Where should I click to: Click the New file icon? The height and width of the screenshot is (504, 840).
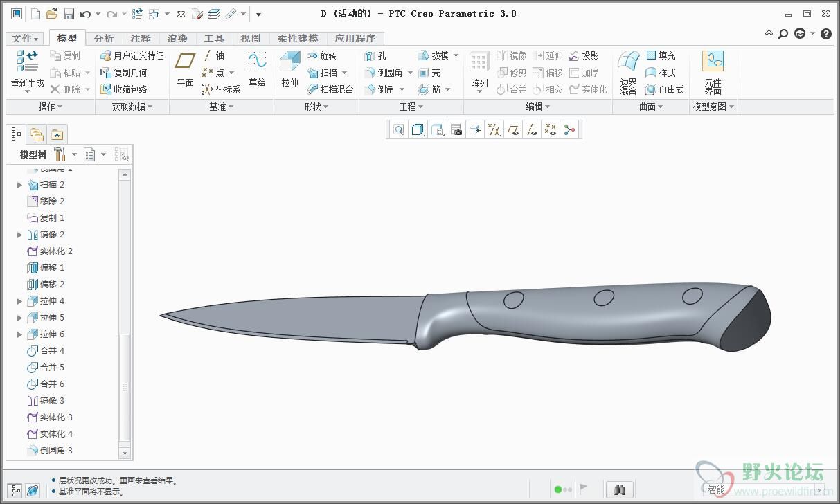pyautogui.click(x=36, y=13)
